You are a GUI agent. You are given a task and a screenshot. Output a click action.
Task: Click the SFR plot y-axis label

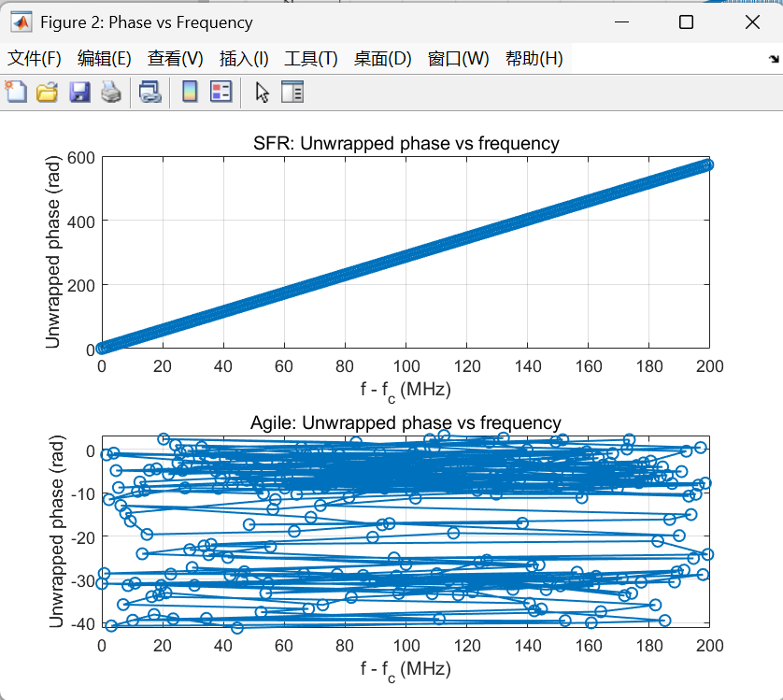point(52,251)
